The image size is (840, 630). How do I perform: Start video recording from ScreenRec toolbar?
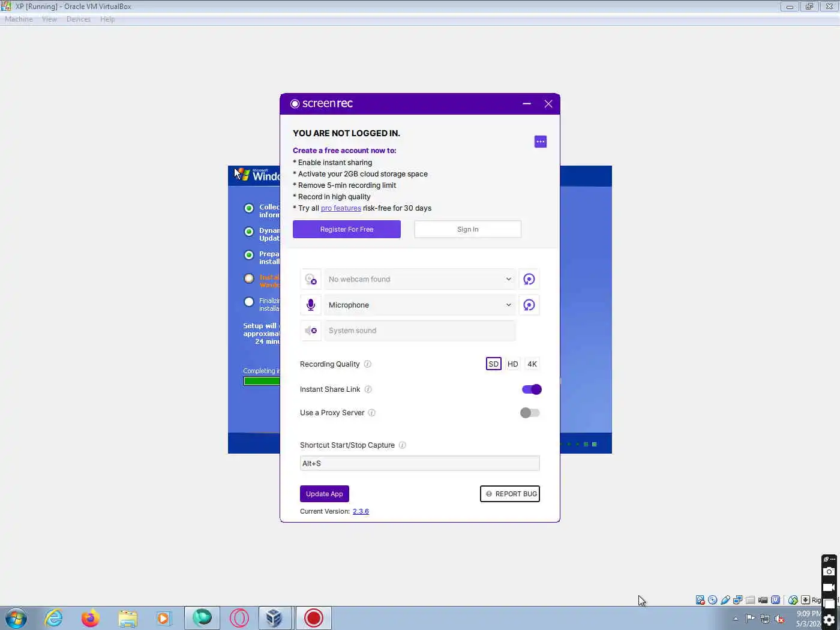(829, 587)
